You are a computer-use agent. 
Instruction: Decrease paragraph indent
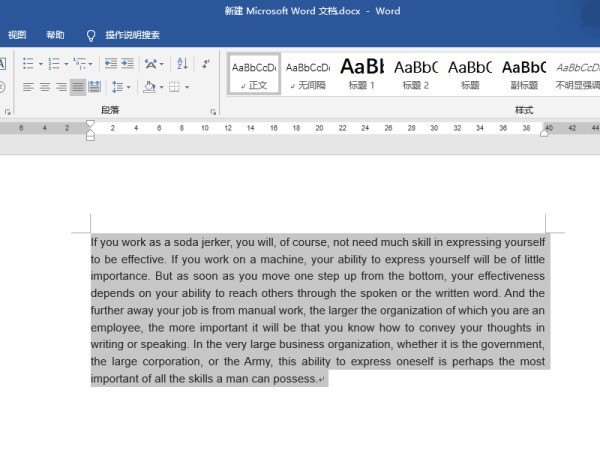click(111, 64)
